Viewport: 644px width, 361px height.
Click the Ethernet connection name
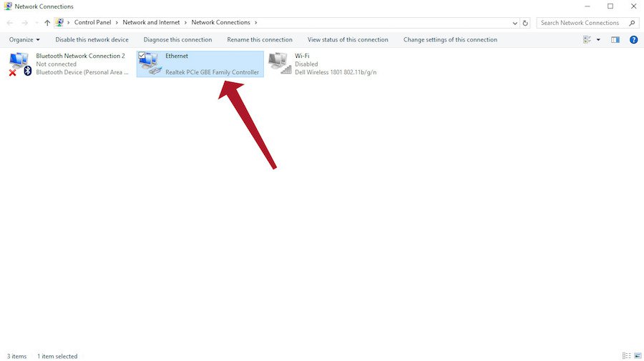[x=177, y=56]
